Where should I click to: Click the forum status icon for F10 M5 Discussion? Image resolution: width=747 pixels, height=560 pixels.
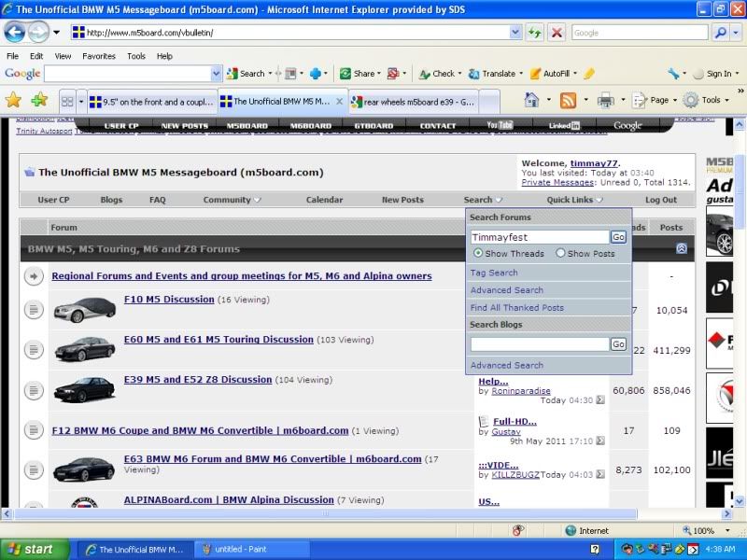click(x=34, y=310)
